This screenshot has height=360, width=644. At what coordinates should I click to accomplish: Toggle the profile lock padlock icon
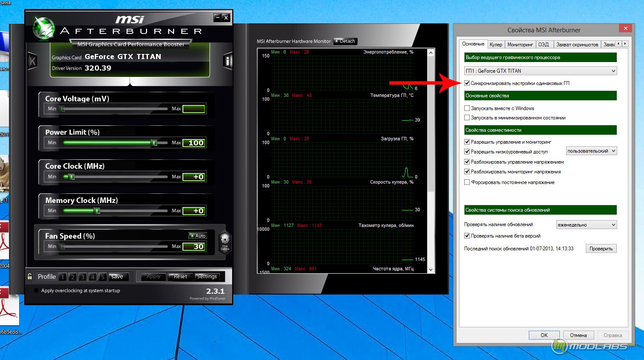(29, 277)
